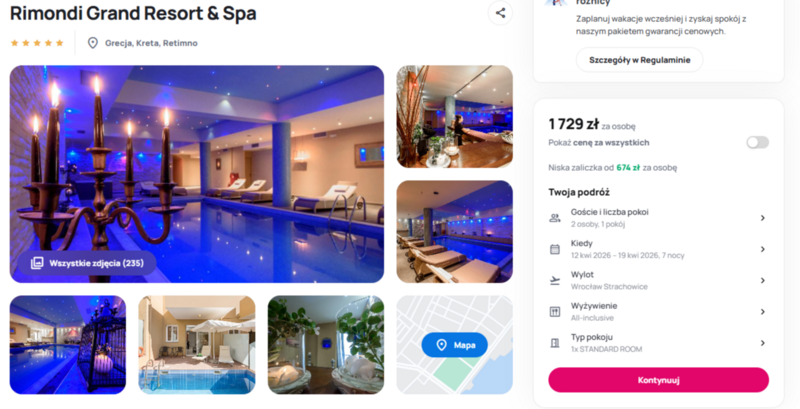
Task: Open the Wyżywienie All-inclusive options chevron
Action: pos(763,312)
